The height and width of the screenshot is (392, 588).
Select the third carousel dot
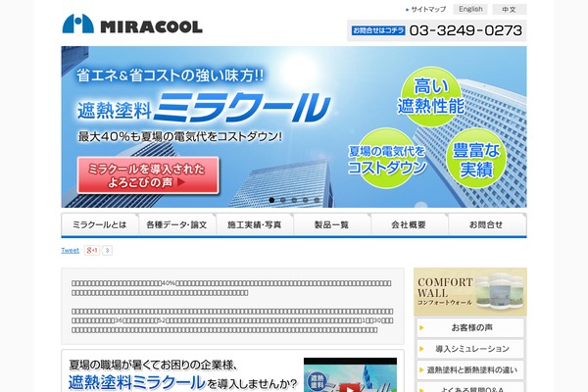click(294, 200)
